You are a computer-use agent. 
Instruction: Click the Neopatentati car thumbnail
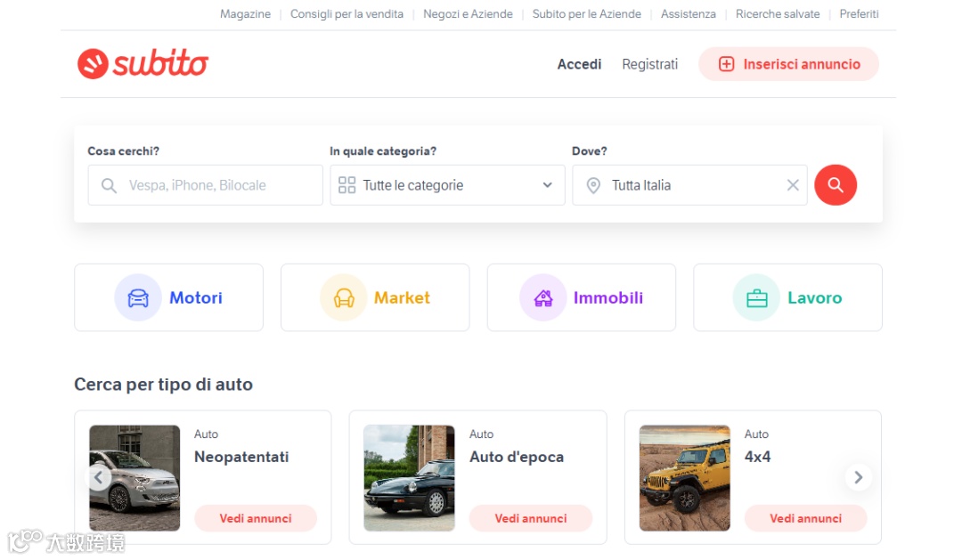(x=135, y=478)
